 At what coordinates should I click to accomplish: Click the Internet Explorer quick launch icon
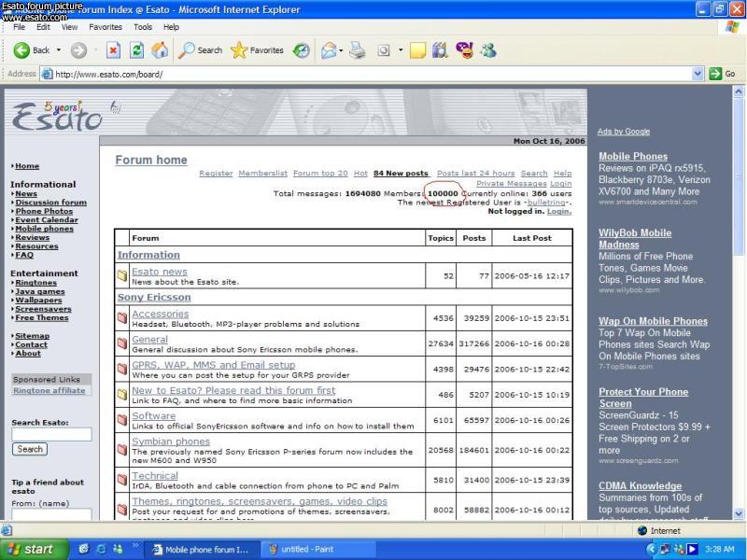click(101, 549)
